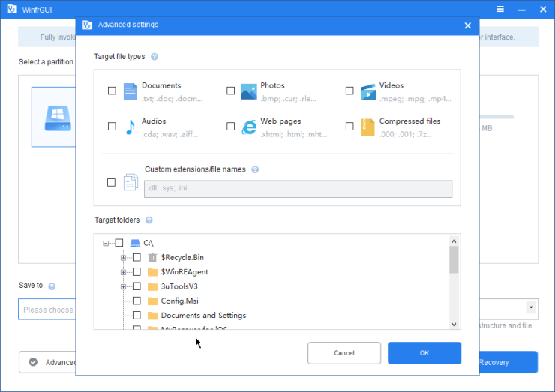Click the Web pages Internet Explorer icon
The image size is (555, 392).
(x=249, y=127)
